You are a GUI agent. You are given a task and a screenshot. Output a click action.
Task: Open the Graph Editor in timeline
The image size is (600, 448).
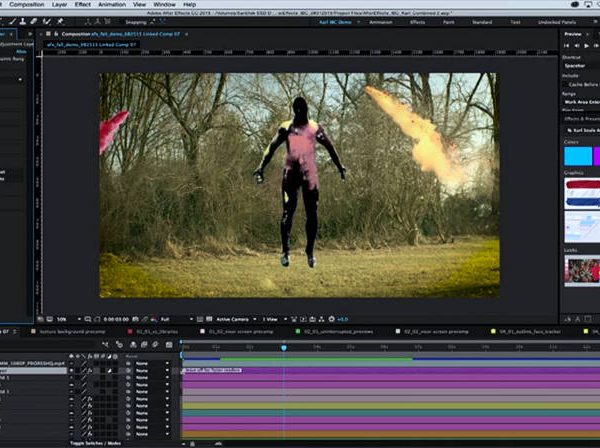[x=169, y=345]
